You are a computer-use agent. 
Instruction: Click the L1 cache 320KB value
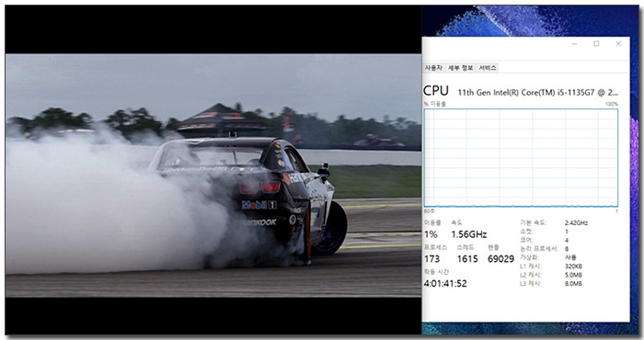573,266
